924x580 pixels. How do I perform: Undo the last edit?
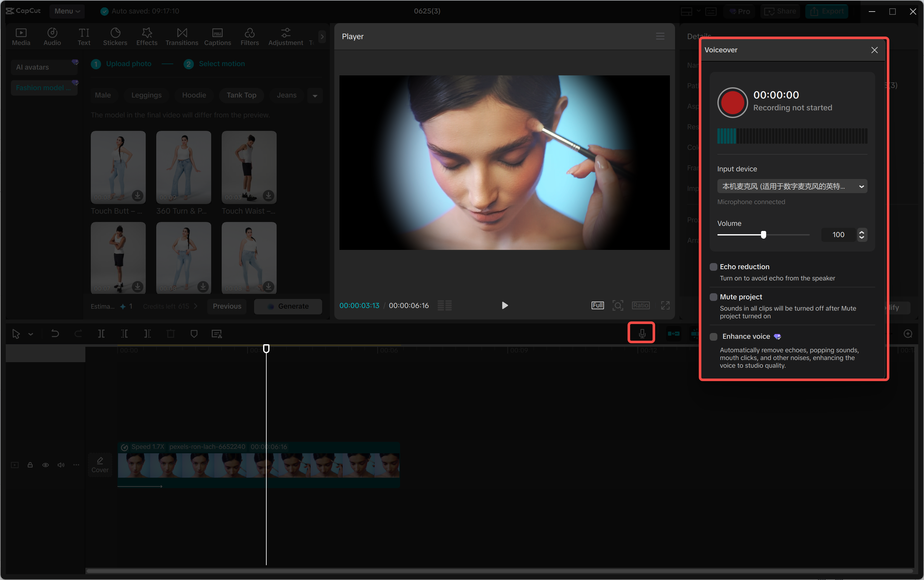(55, 333)
